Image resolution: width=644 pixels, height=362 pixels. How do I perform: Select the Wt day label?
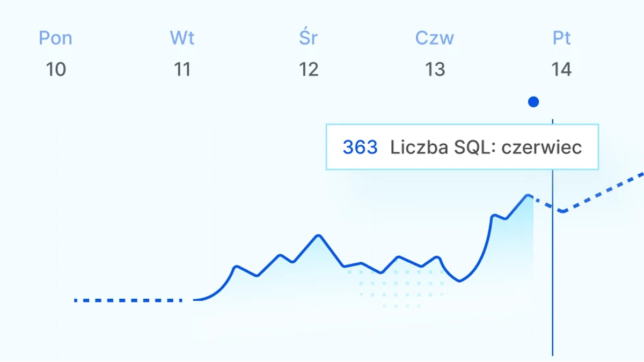pos(182,39)
